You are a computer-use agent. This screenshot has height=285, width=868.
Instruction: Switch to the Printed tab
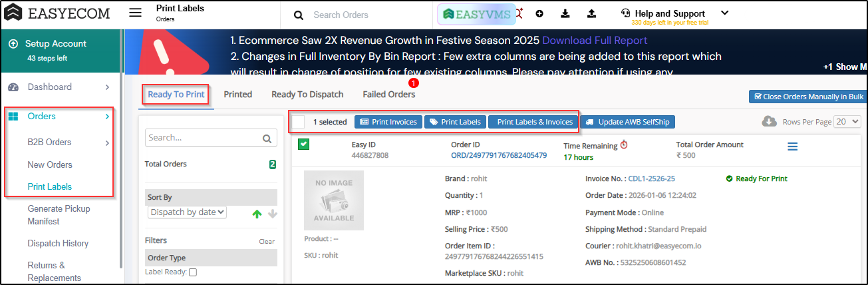tap(237, 95)
